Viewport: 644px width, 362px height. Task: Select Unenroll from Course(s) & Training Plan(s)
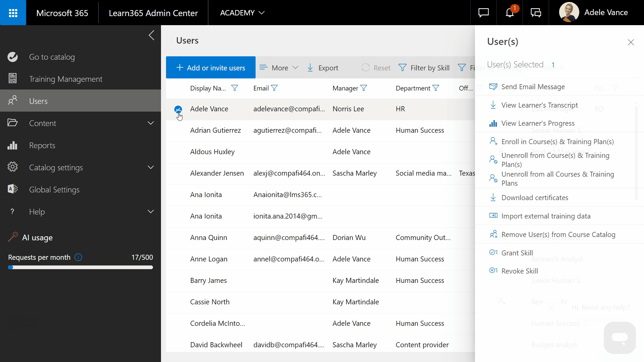click(555, 160)
